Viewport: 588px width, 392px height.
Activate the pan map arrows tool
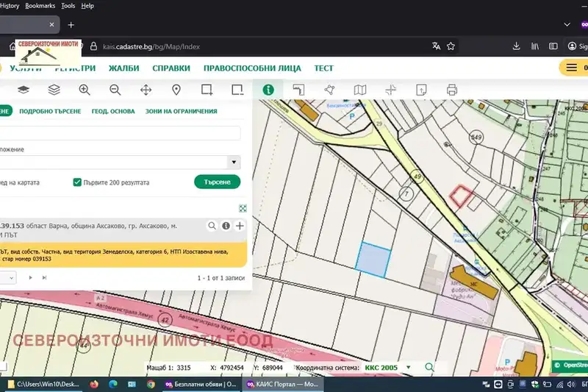146,90
